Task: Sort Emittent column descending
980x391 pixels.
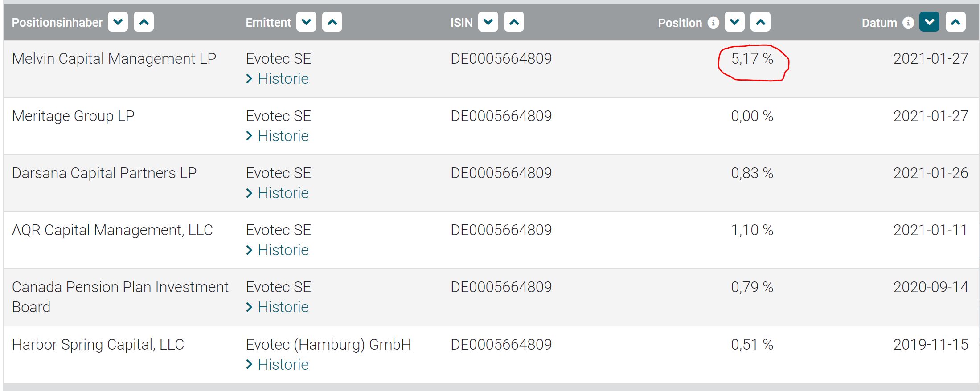Action: tap(306, 22)
